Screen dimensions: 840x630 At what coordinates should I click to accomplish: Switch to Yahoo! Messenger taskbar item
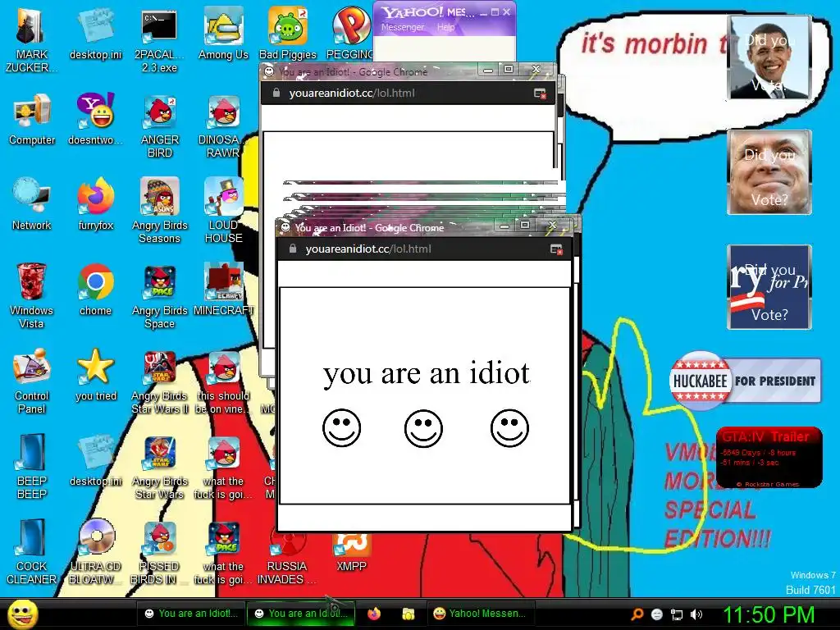(x=479, y=614)
